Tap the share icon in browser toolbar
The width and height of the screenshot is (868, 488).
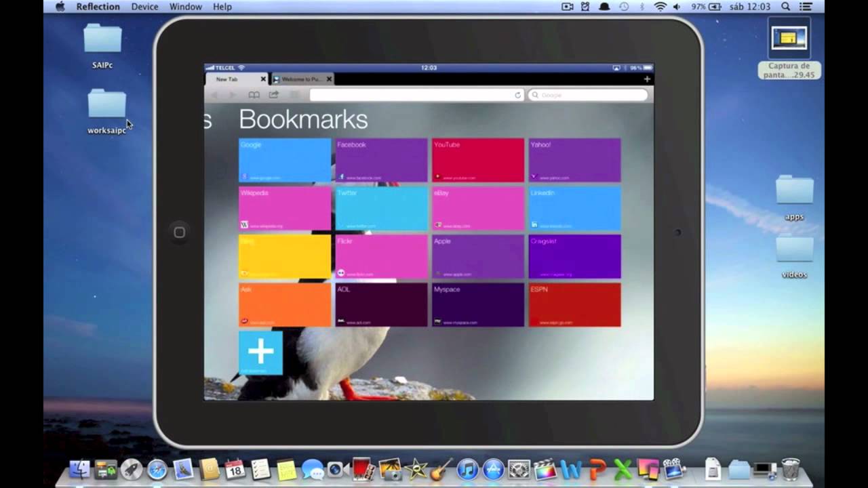(x=273, y=96)
